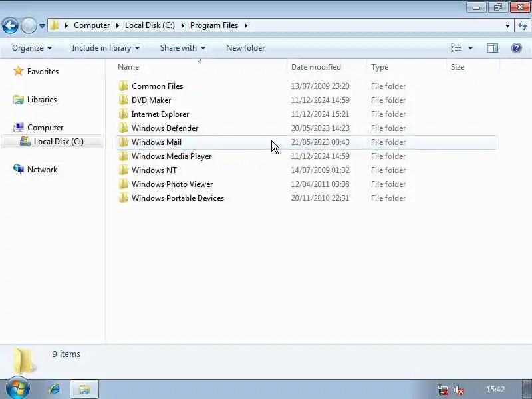Open the recent pages dropdown arrow

[x=42, y=25]
